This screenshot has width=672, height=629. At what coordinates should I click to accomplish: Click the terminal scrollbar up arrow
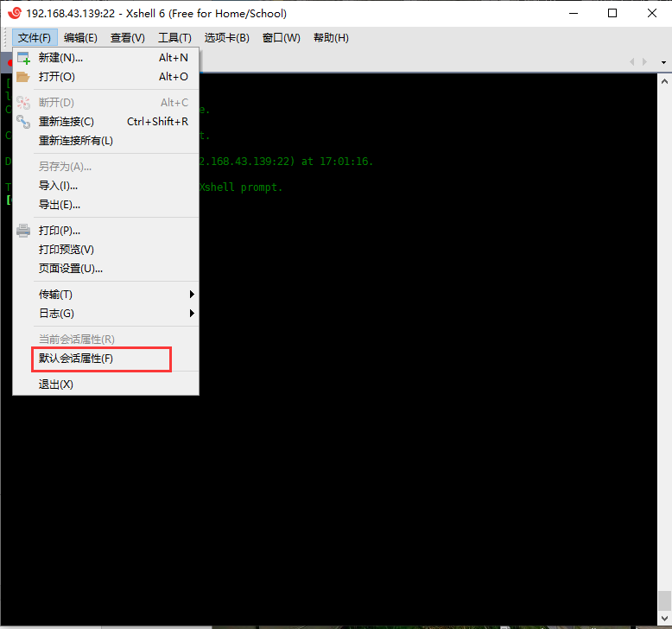coord(664,81)
